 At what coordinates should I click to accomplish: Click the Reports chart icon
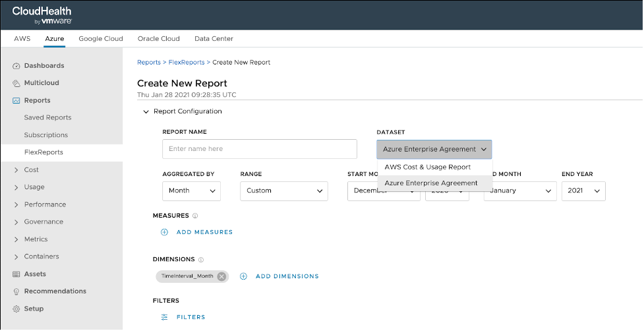pyautogui.click(x=16, y=101)
